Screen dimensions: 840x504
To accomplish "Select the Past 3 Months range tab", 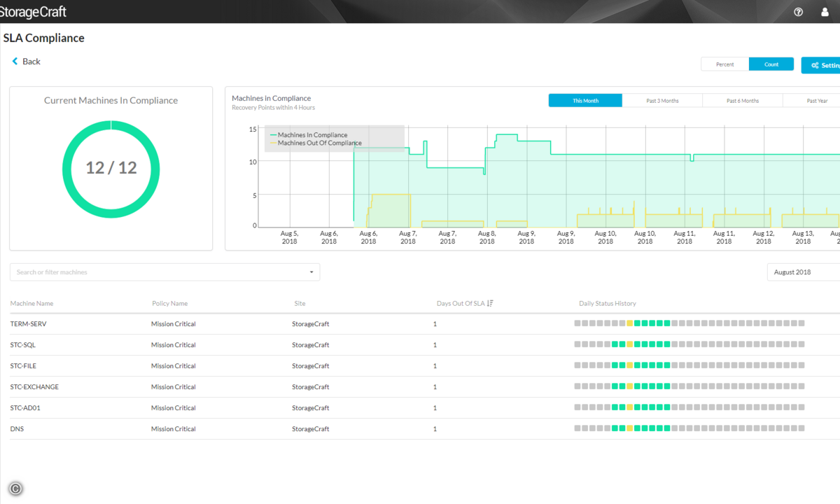I will [x=662, y=101].
